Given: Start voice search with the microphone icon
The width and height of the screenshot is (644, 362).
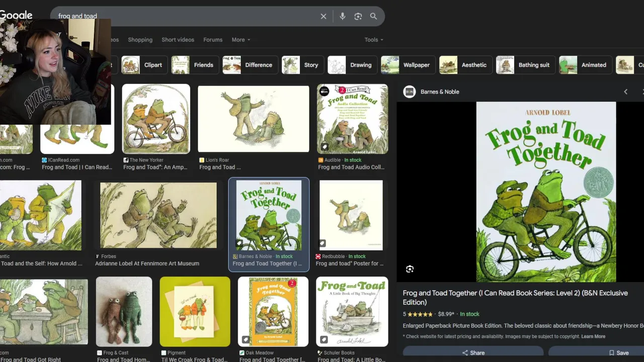Looking at the screenshot, I should [x=342, y=16].
